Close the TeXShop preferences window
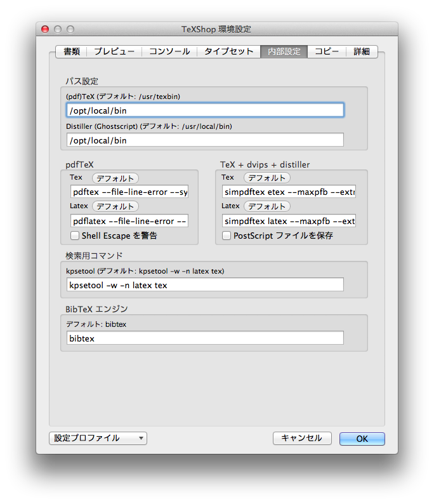 [45, 29]
